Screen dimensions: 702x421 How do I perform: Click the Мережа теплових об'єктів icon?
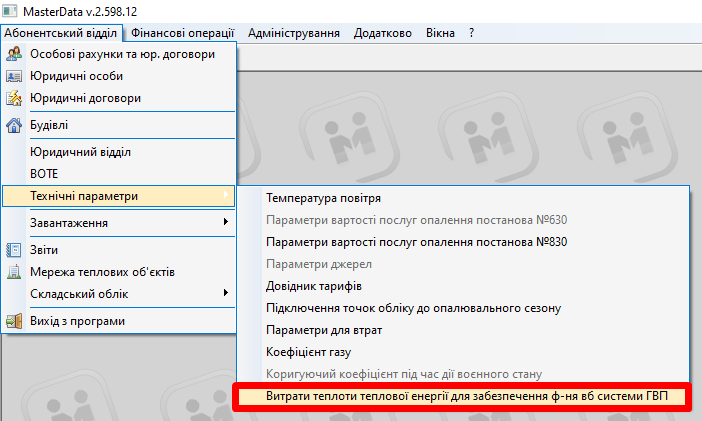(x=14, y=272)
